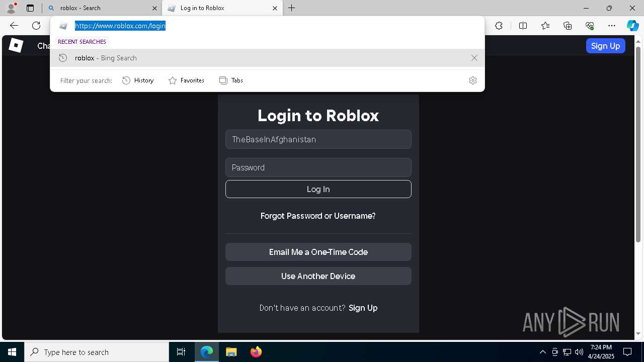Close the roblox - Search tab
The image size is (644, 362).
click(x=154, y=8)
